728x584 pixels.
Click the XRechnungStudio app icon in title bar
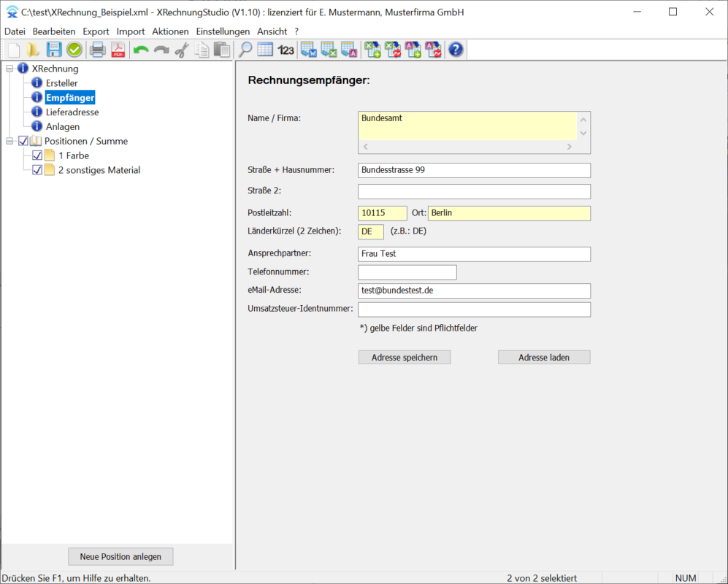12,12
